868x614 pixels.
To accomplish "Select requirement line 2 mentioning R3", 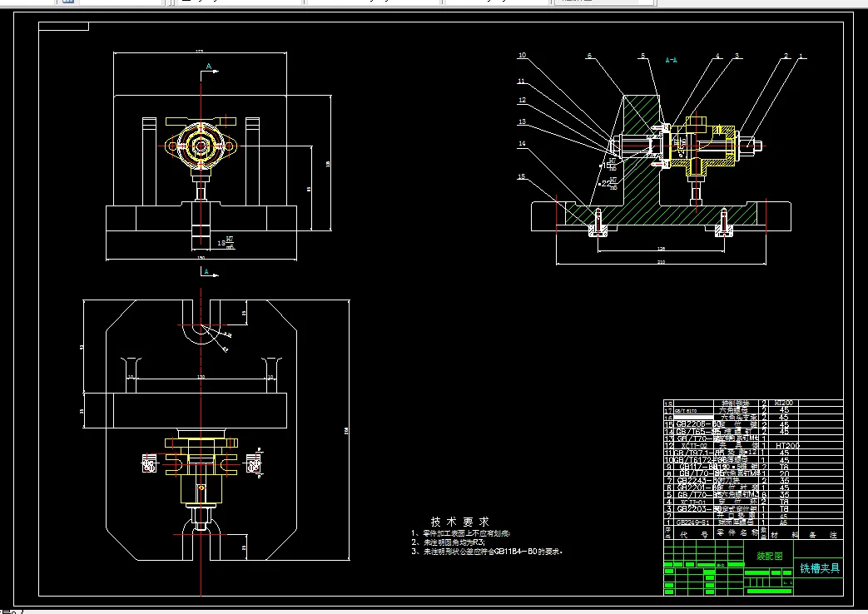I will [x=448, y=542].
